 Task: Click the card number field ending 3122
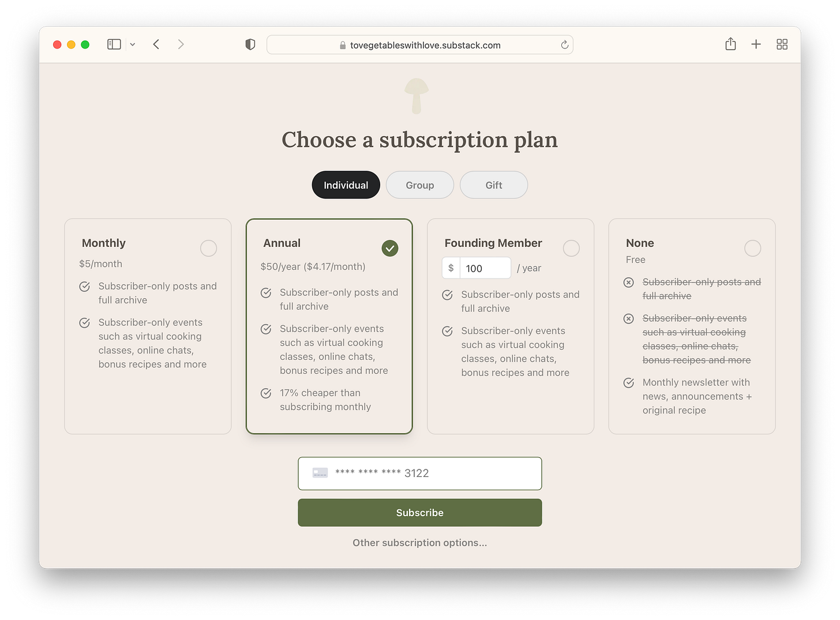[x=420, y=474]
